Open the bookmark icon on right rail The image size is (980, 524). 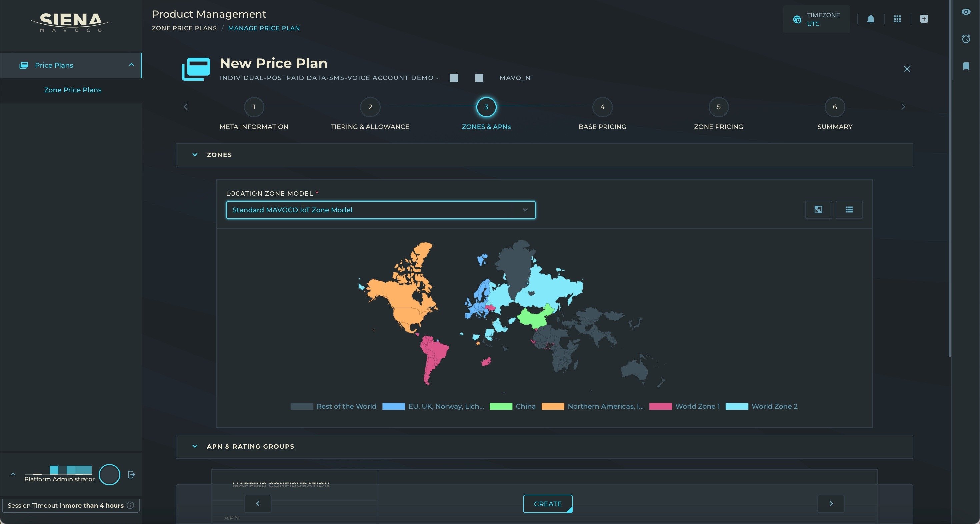pos(966,66)
